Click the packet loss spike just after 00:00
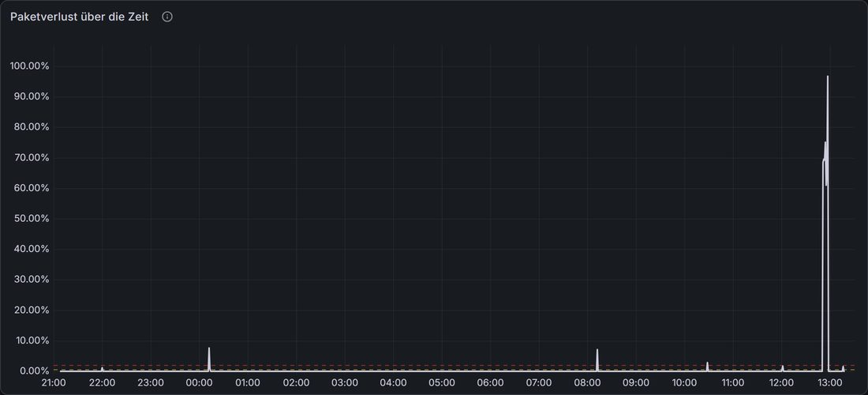The width and height of the screenshot is (868, 395). (x=208, y=359)
